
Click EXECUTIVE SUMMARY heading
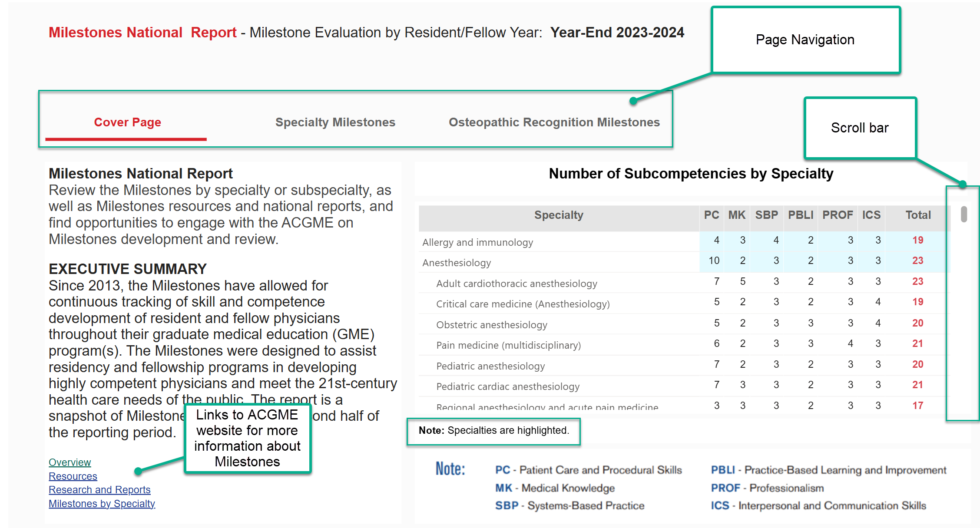(x=128, y=269)
